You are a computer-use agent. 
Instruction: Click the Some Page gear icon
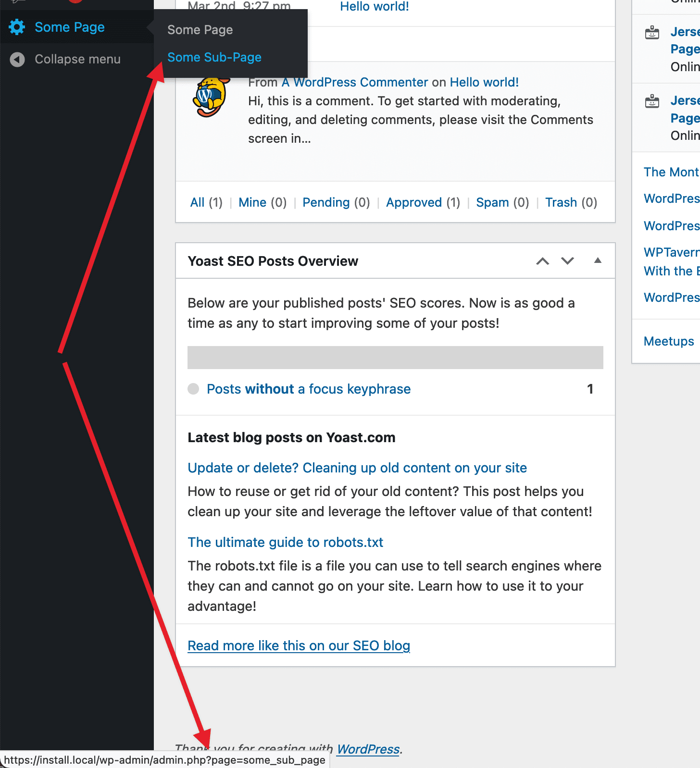[17, 27]
